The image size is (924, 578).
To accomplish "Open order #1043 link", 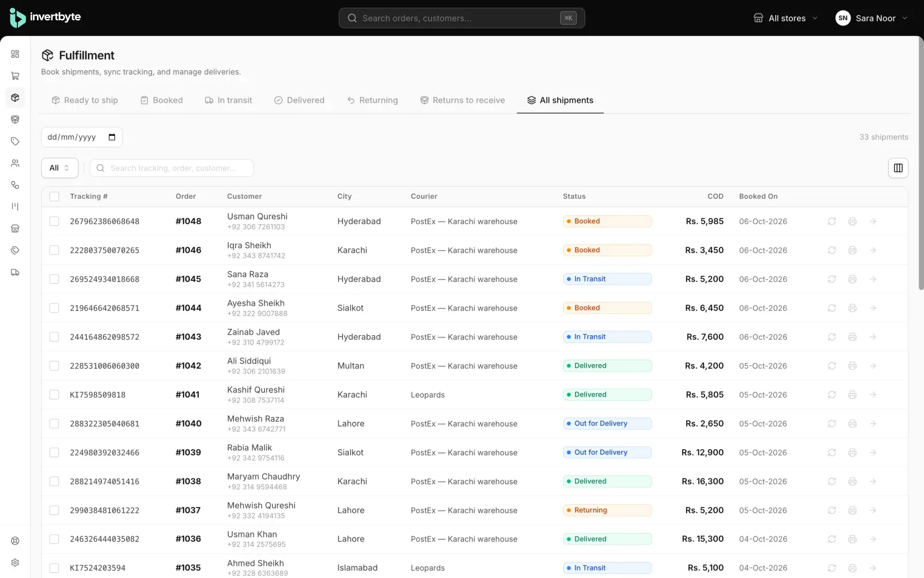I will click(x=188, y=337).
